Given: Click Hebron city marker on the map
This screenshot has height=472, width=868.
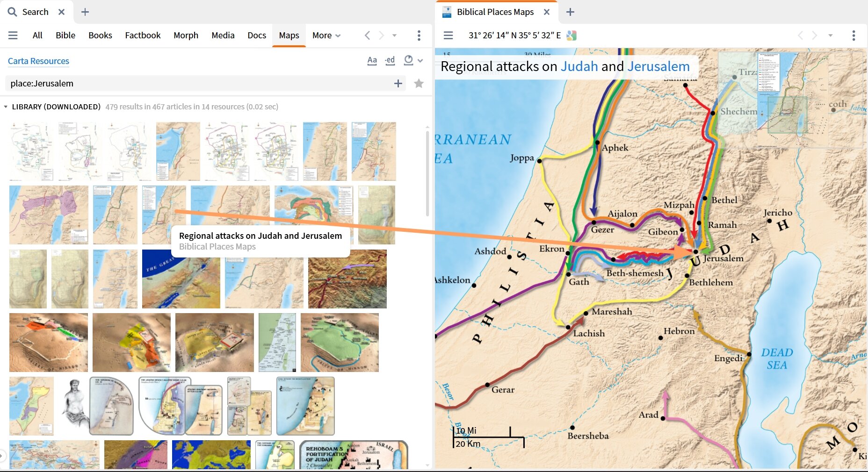Looking at the screenshot, I should (x=660, y=337).
